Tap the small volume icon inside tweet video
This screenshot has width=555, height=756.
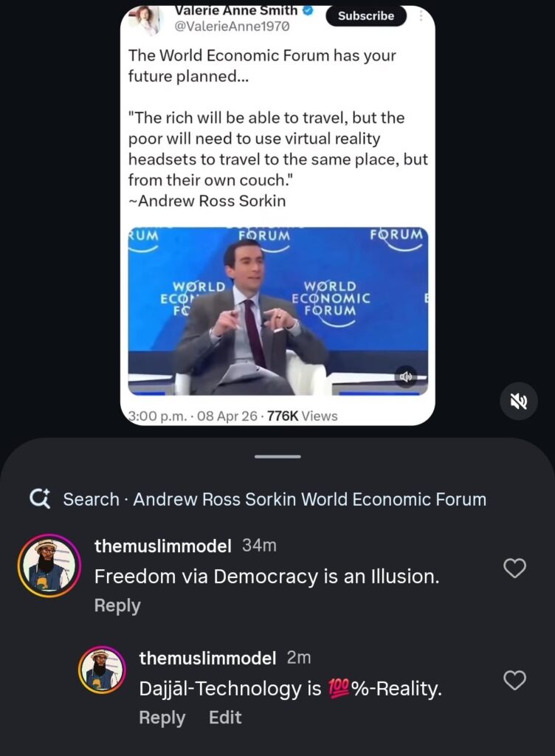[x=406, y=377]
